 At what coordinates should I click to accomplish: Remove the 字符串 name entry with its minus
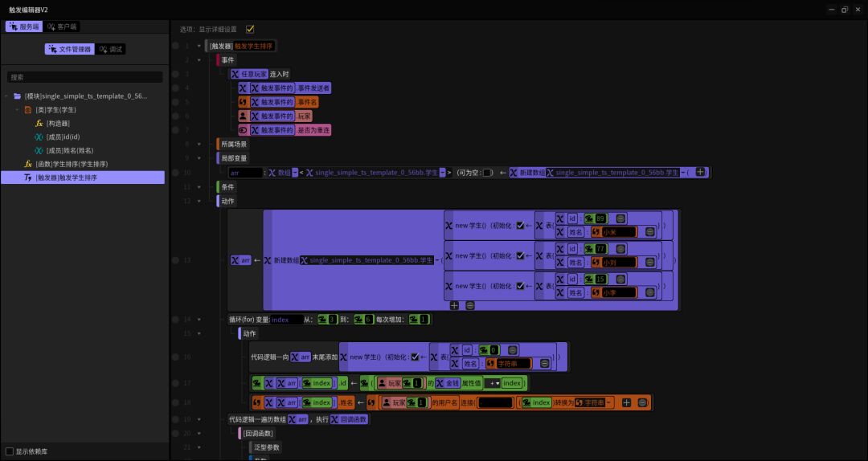[x=545, y=364]
